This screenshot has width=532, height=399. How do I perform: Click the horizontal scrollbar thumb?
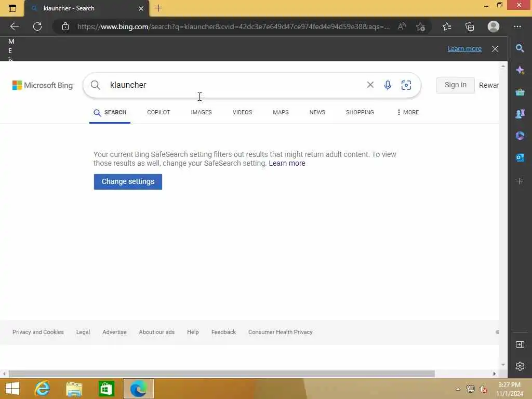[221, 374]
